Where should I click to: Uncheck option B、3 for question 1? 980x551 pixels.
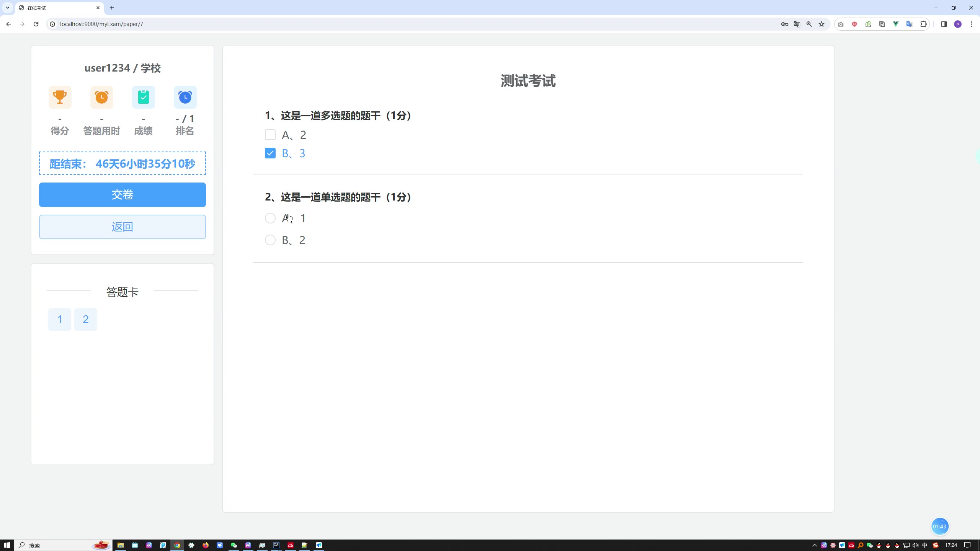(x=270, y=153)
